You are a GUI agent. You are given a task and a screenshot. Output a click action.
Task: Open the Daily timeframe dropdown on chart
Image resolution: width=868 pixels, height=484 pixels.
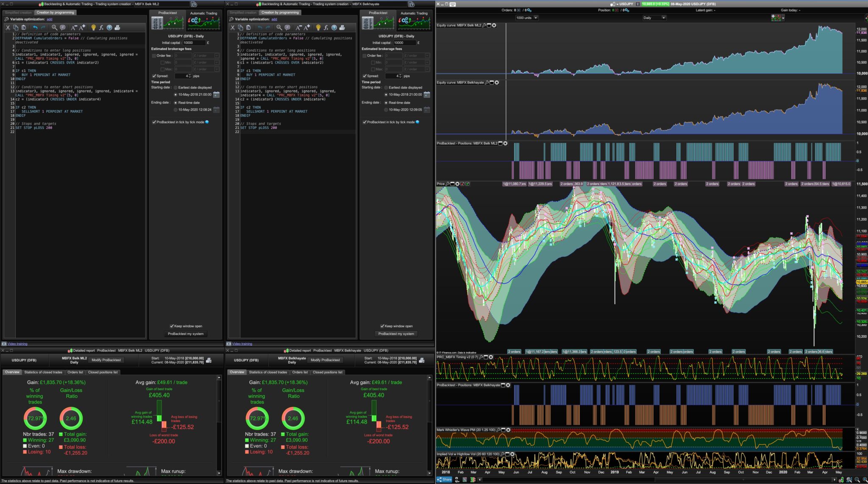(654, 18)
